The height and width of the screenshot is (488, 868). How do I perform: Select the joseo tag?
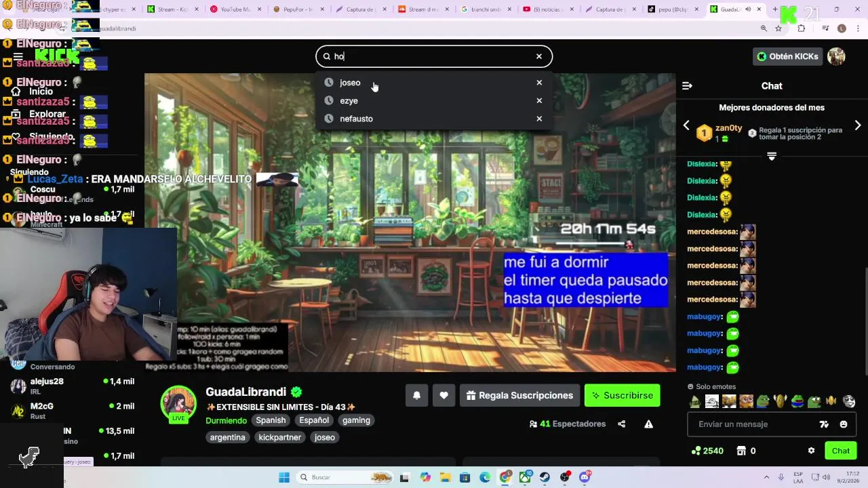pos(325,437)
